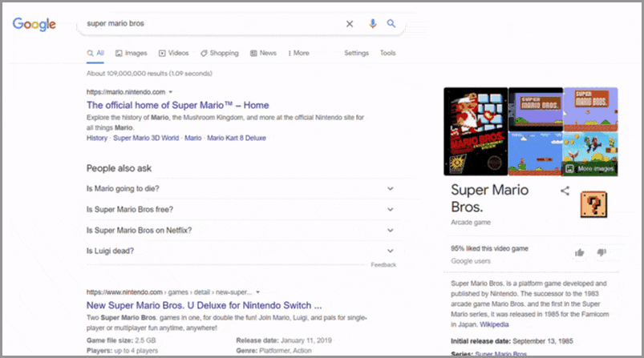Viewport: 644px width, 358px height.
Task: Open Settings in the search bar
Action: click(x=357, y=53)
